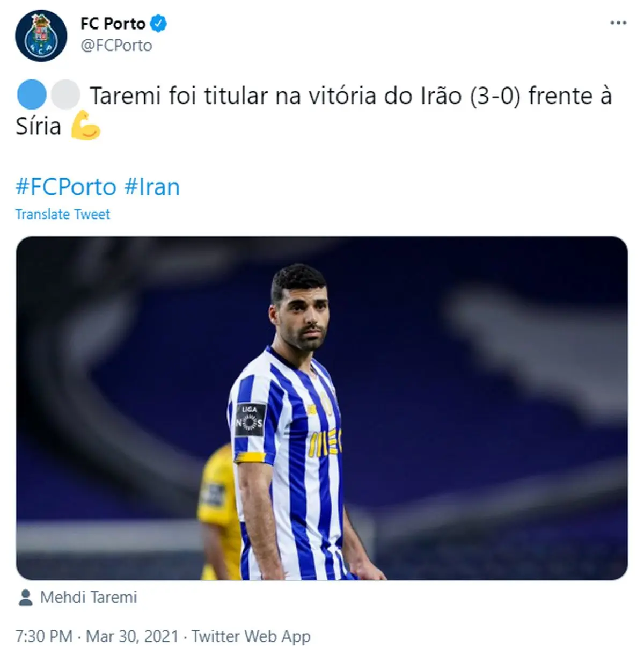Open the FC Porto crest profile avatar
Image resolution: width=644 pixels, height=655 pixels.
click(x=41, y=35)
